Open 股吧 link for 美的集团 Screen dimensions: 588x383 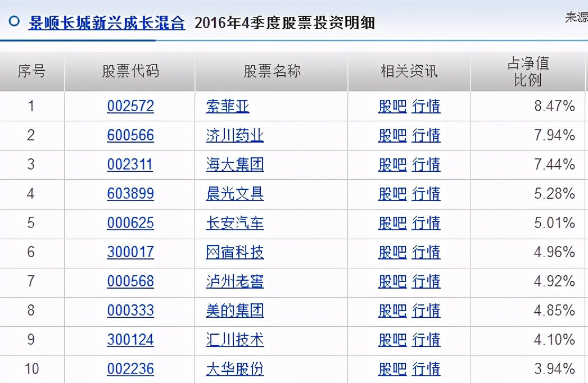click(392, 311)
